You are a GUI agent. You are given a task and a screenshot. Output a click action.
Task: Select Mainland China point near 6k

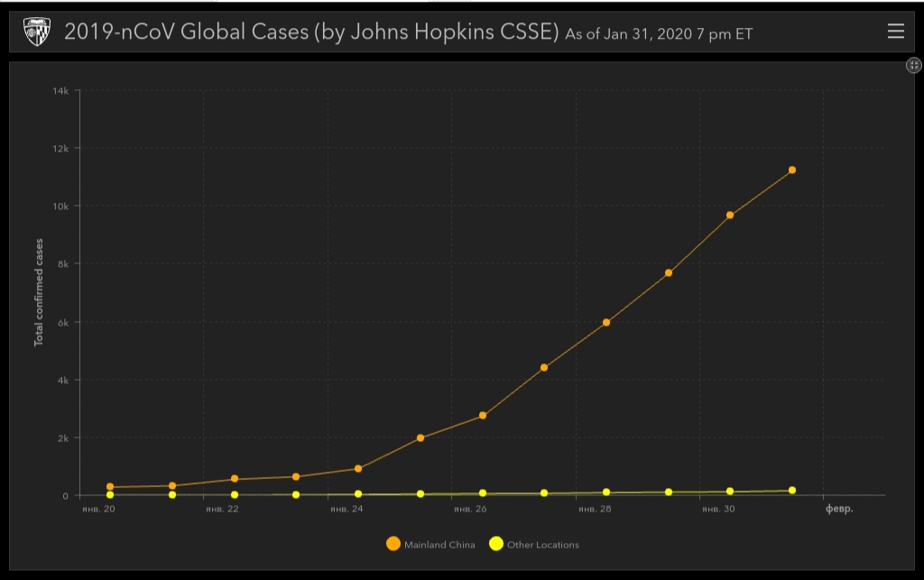[605, 323]
